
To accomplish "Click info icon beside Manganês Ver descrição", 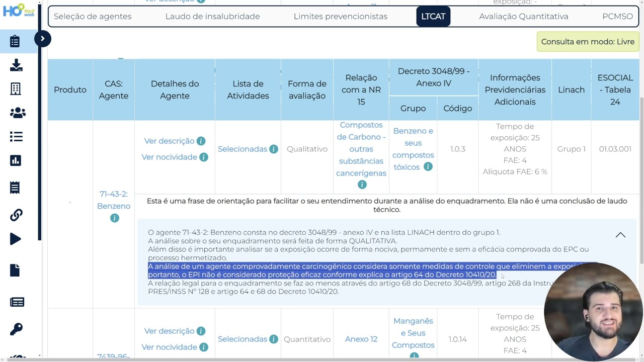I will tap(201, 331).
